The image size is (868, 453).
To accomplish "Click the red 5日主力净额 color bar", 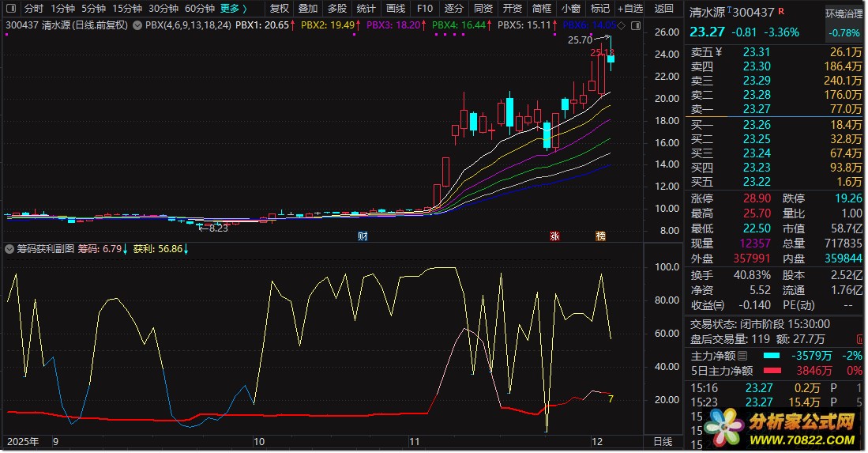I will pyautogui.click(x=772, y=371).
